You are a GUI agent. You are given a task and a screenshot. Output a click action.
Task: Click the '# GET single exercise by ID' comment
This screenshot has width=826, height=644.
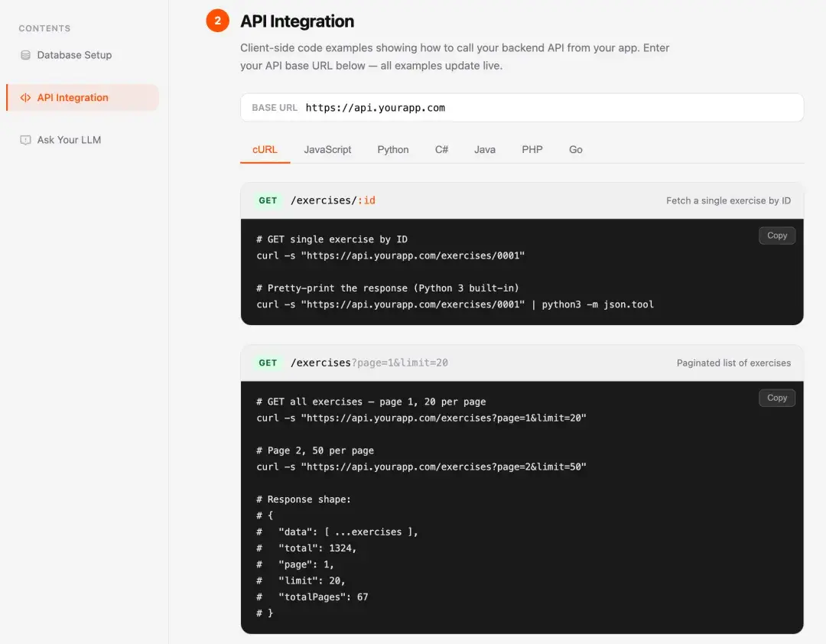click(x=332, y=239)
